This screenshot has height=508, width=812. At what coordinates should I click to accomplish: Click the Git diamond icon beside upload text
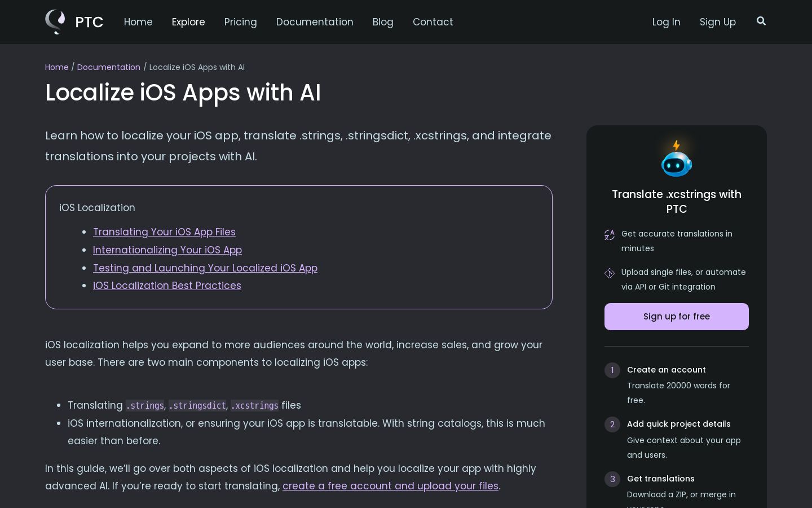610,273
